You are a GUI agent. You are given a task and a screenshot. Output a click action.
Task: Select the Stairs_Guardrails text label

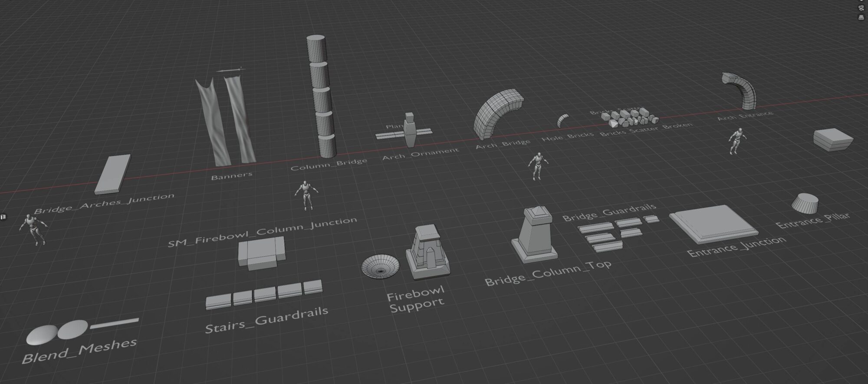pos(266,320)
